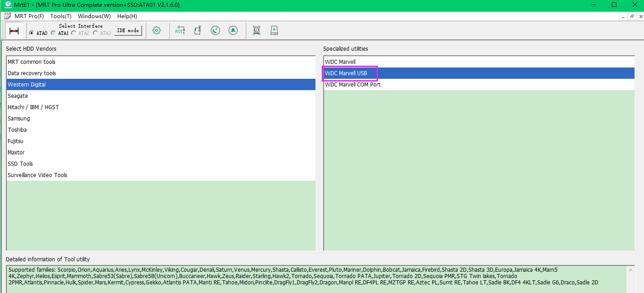This screenshot has height=293, width=644.
Task: Click the supported families details text box
Action: 317,279
